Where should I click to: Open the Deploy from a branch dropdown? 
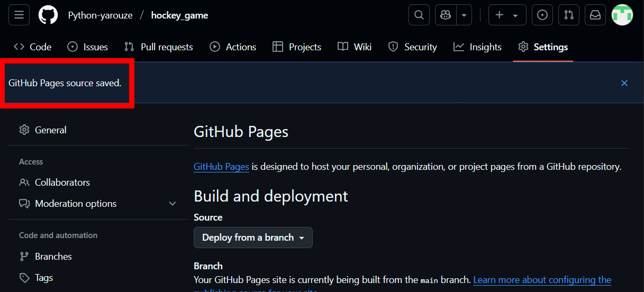[253, 238]
